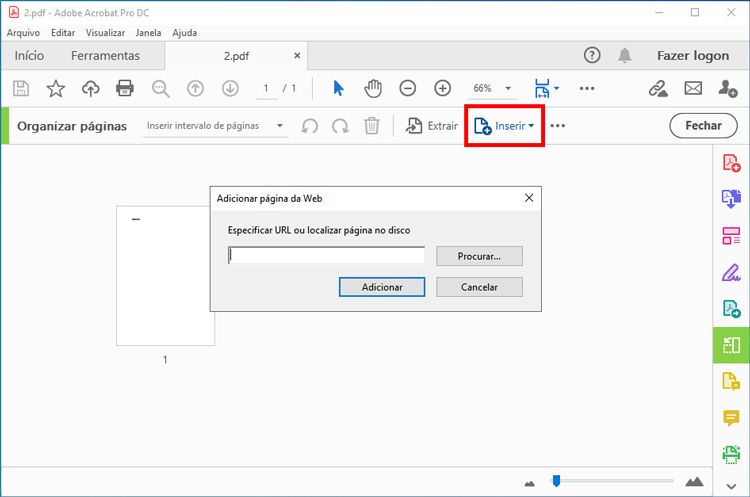The image size is (750, 497).
Task: Open the notifications bell
Action: [x=625, y=55]
